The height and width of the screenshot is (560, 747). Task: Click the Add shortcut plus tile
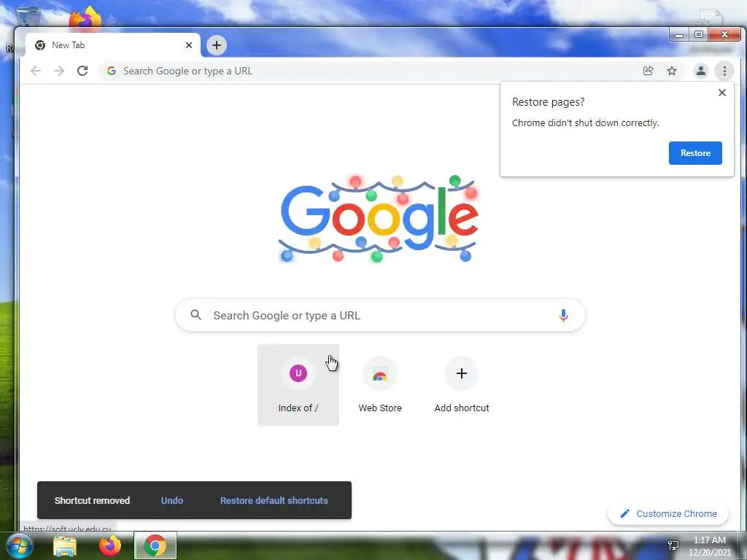(461, 385)
